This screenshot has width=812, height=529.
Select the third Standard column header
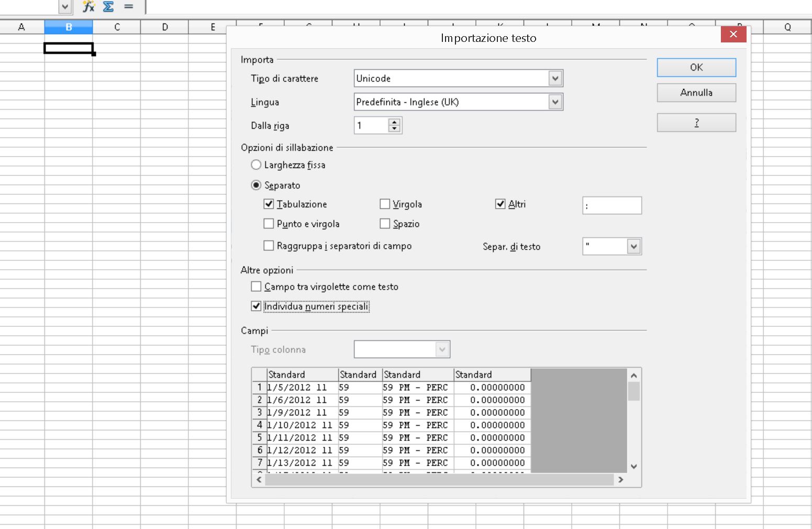click(418, 374)
